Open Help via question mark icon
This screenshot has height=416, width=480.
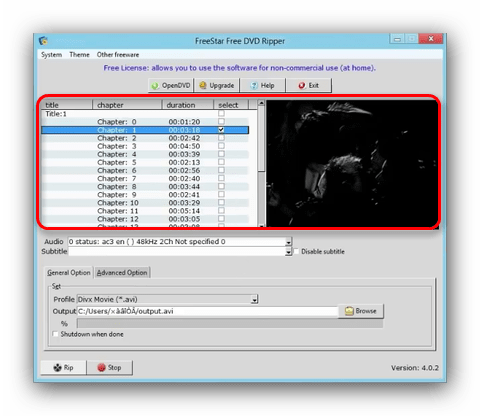254,86
